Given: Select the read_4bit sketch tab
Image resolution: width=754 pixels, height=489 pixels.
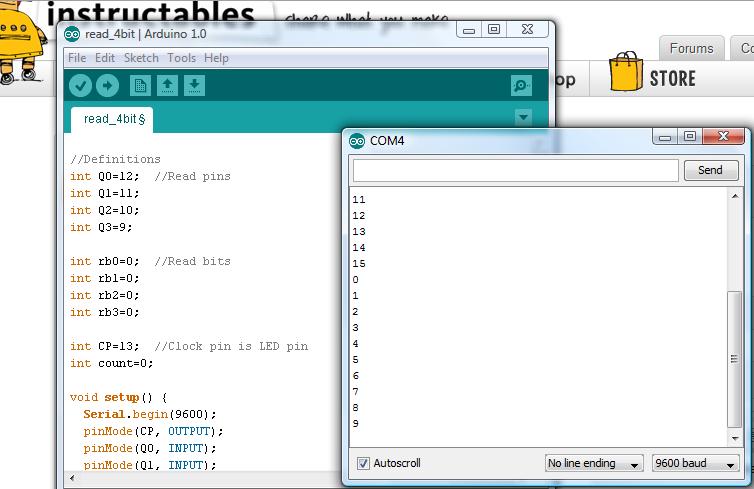Looking at the screenshot, I should [x=112, y=119].
